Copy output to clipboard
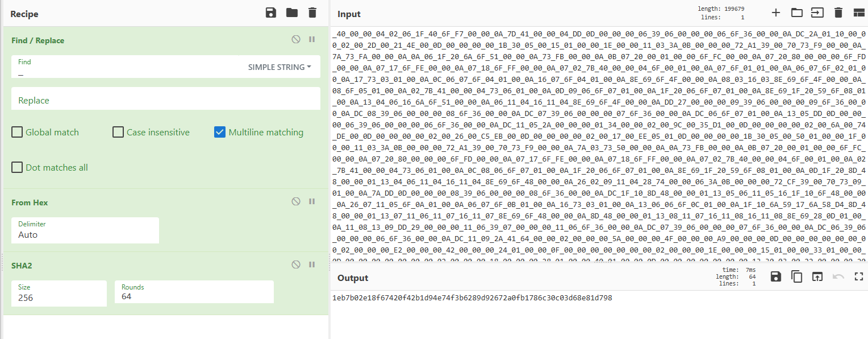This screenshot has height=339, width=868. [796, 277]
